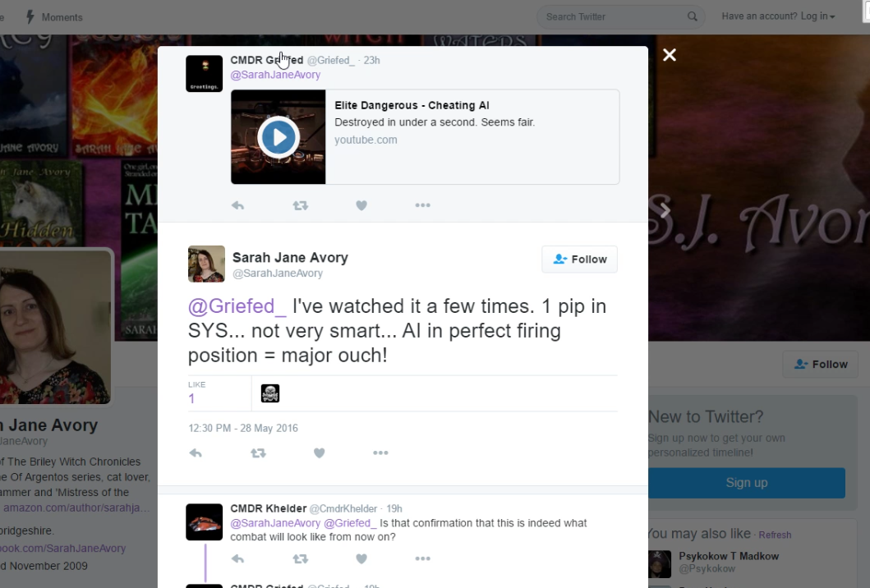Reply to CMDR Khelder's tweet
This screenshot has height=588, width=870.
(x=237, y=558)
